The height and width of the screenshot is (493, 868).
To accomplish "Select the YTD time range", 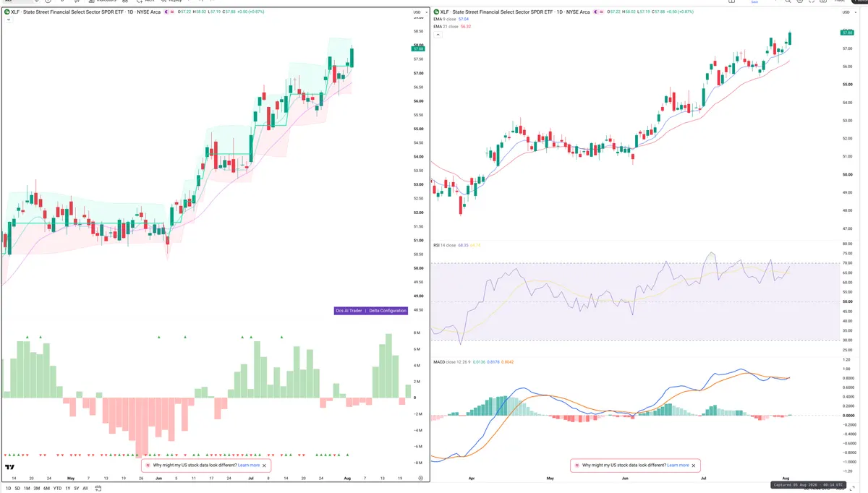I will coord(57,489).
